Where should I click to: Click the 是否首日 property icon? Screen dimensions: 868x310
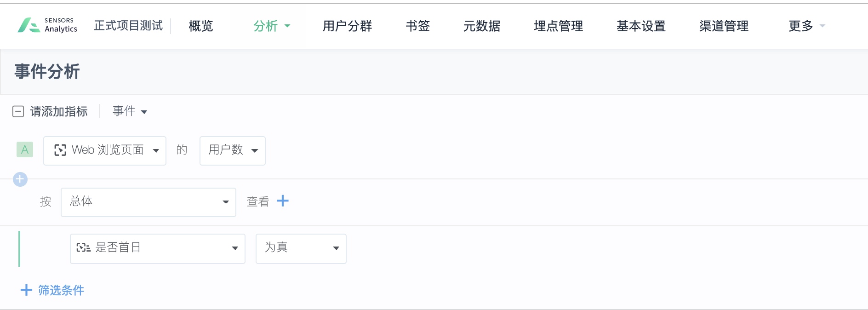(83, 247)
